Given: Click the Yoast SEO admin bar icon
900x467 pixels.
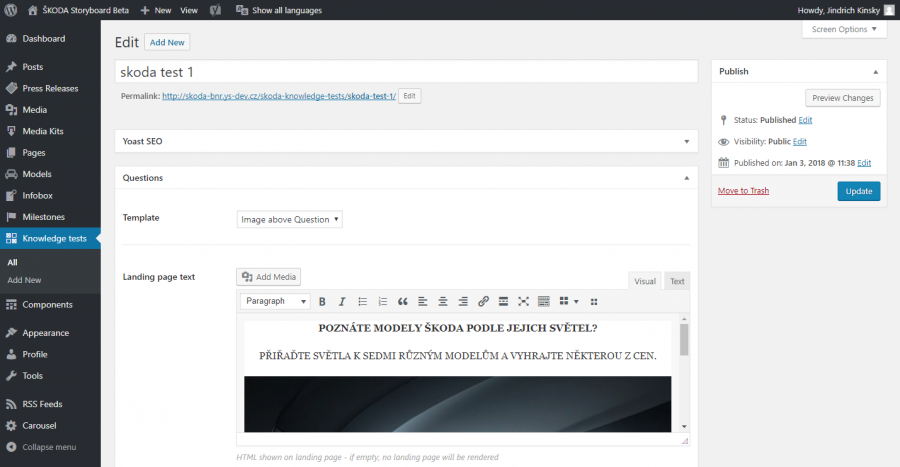Looking at the screenshot, I should tap(215, 10).
